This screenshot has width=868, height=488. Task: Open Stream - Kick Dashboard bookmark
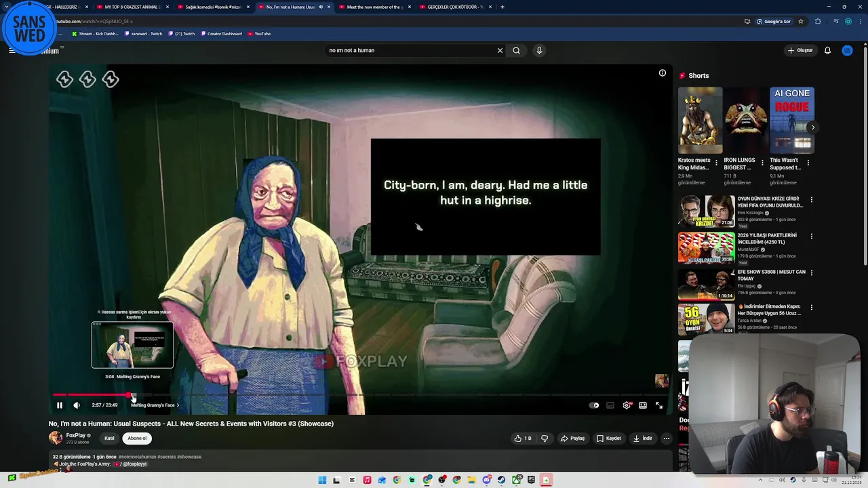click(x=96, y=34)
